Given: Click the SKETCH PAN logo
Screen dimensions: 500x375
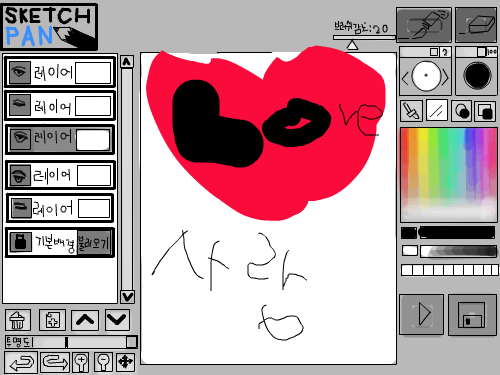Looking at the screenshot, I should tap(50, 27).
